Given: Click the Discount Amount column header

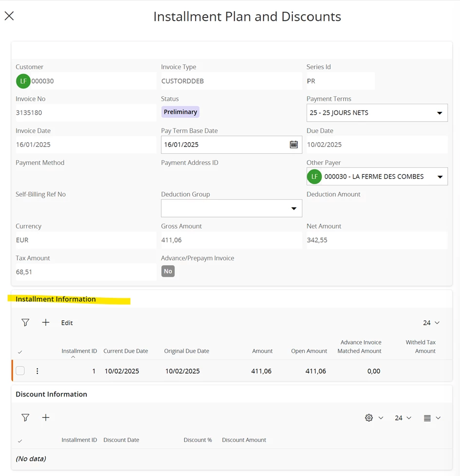Looking at the screenshot, I should (x=244, y=440).
